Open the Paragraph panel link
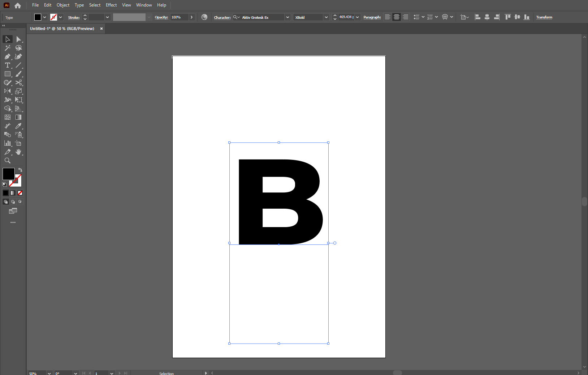 tap(372, 17)
